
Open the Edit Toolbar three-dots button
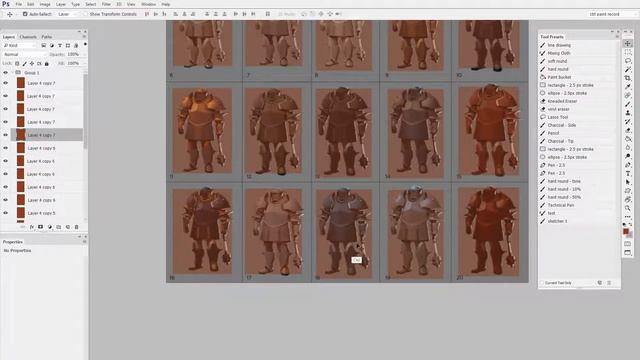[x=627, y=216]
